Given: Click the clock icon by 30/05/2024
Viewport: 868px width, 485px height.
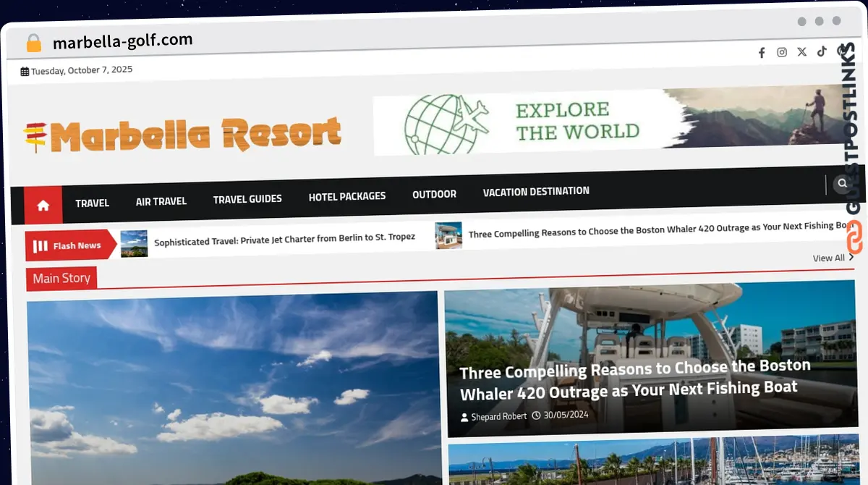Looking at the screenshot, I should [536, 416].
